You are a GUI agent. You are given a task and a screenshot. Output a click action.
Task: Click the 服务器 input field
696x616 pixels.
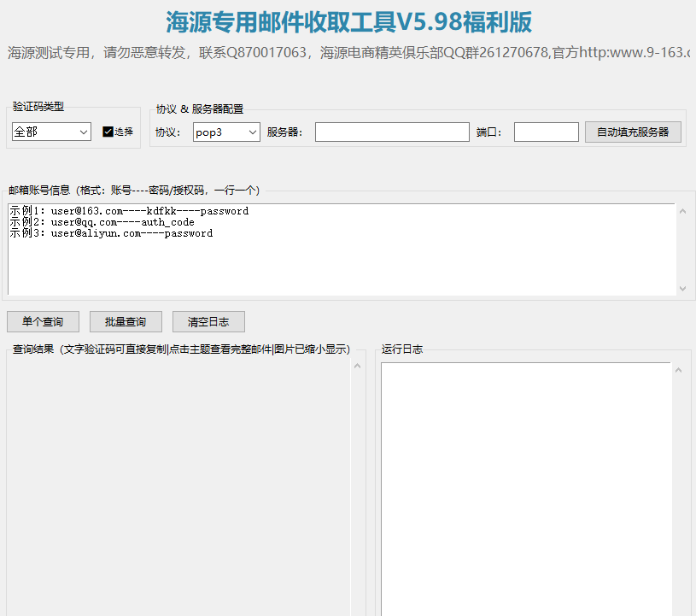coord(392,132)
